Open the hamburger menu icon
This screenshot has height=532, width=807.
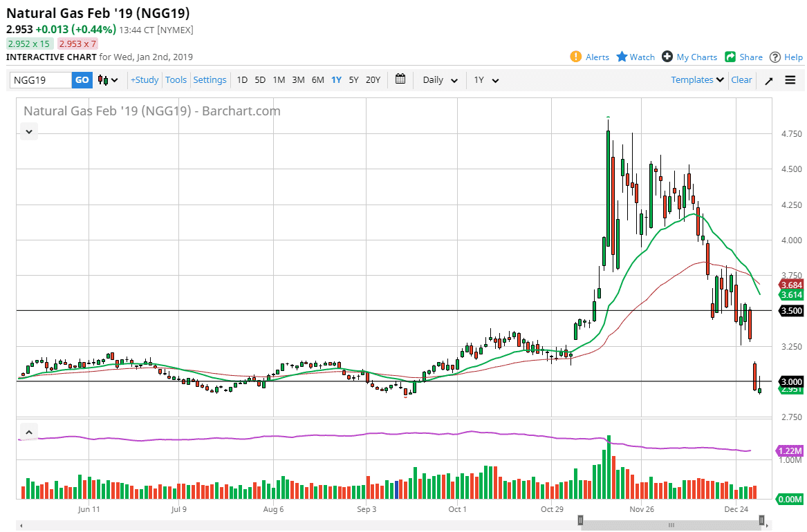790,80
